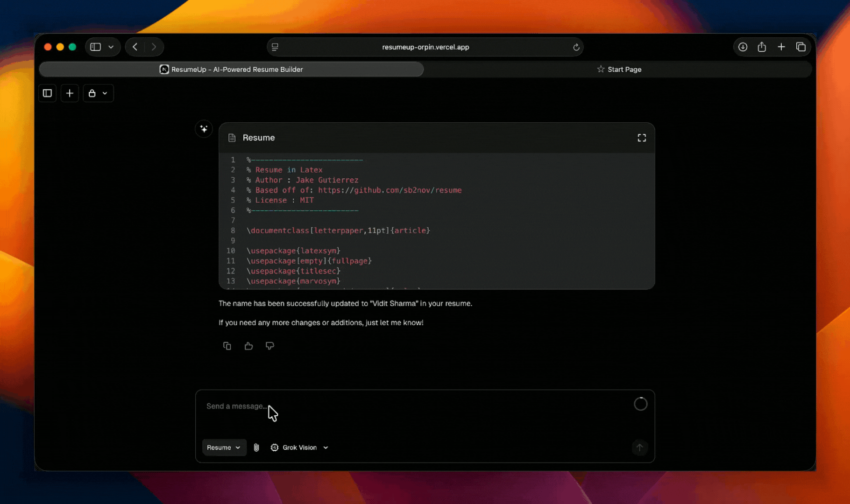
Task: Upvote the response with thumbs up
Action: coord(248,346)
